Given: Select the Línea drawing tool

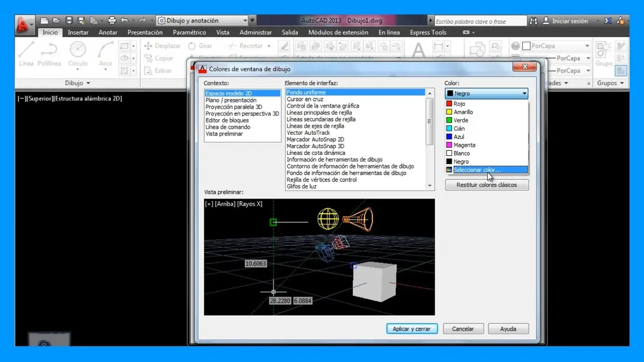Looking at the screenshot, I should (26, 54).
